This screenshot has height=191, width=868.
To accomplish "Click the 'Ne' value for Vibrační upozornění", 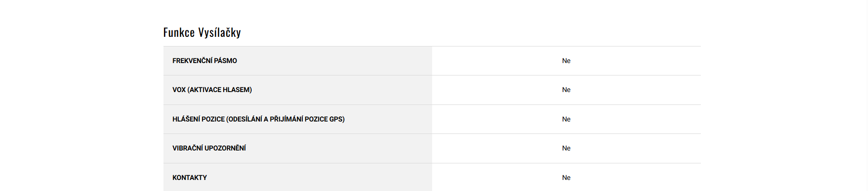I will click(x=566, y=148).
